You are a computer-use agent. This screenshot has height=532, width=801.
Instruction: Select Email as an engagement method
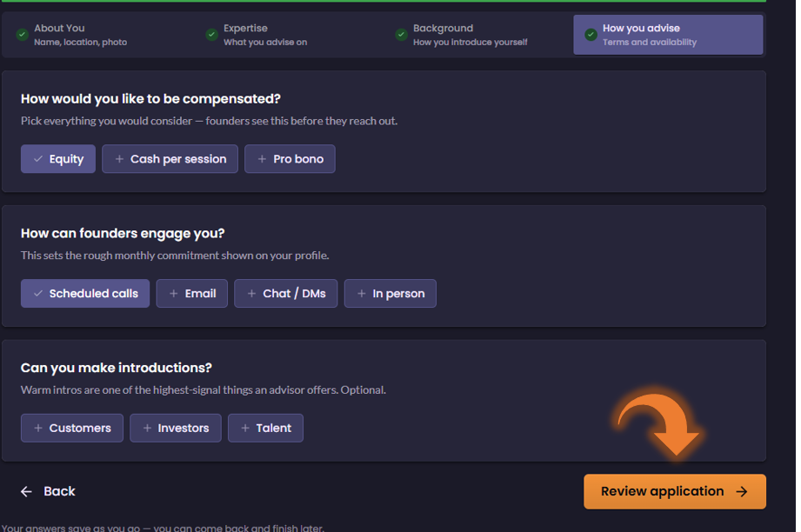192,294
